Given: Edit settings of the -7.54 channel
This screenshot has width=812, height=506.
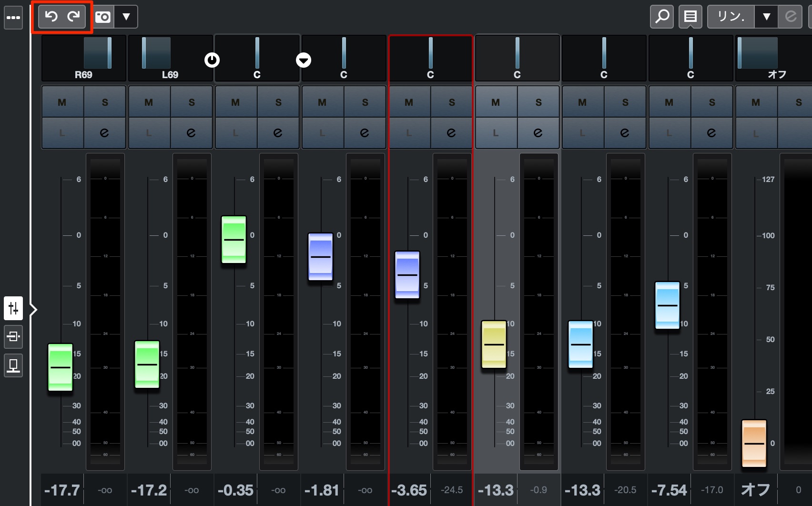Looking at the screenshot, I should tap(712, 133).
